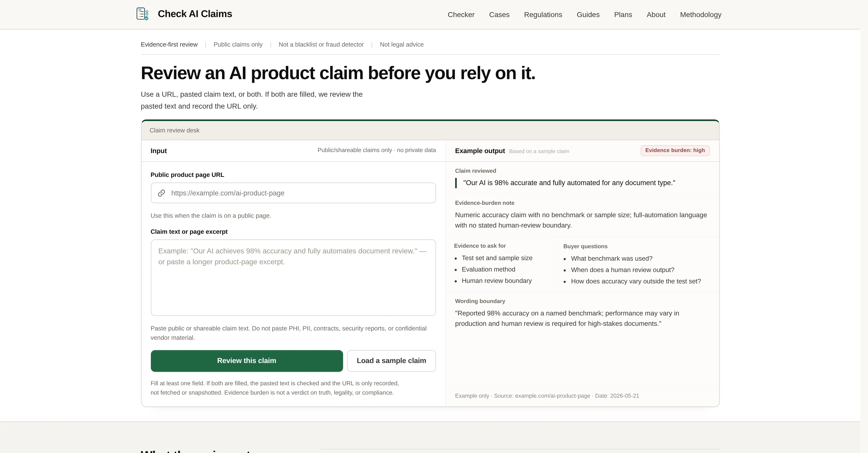Click "How does accuracy vary outside the test set?"
868x453 pixels.
[636, 281]
